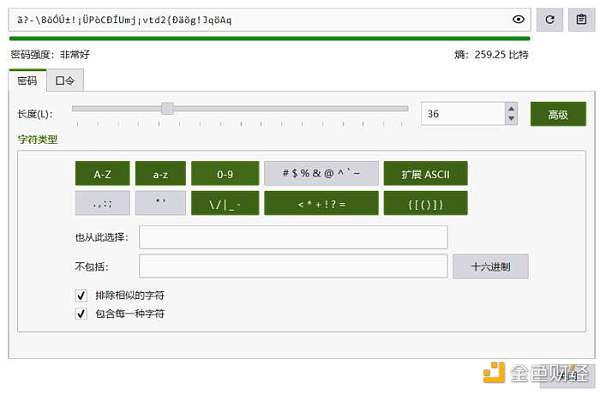Toggle the brackets { [ ( ) ] } set
Image resolution: width=600 pixels, height=394 pixels.
(426, 204)
